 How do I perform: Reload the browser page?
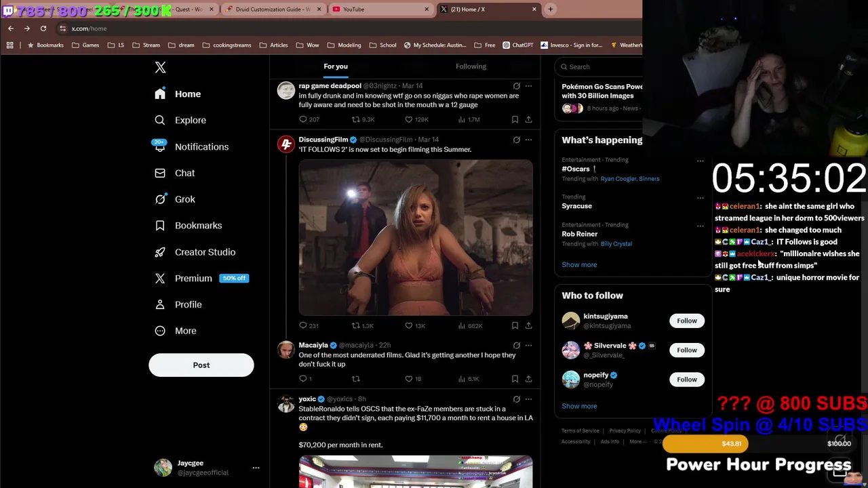(43, 28)
